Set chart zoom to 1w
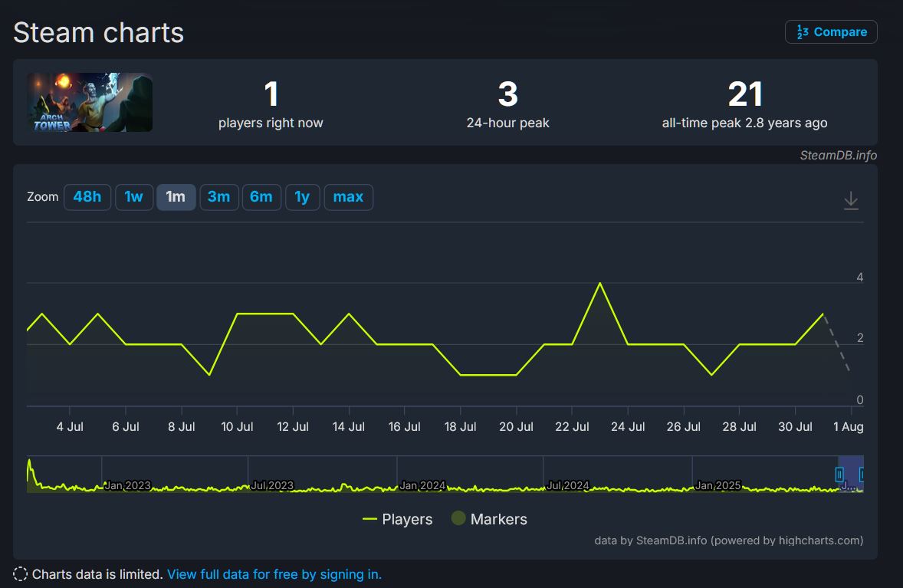 133,197
